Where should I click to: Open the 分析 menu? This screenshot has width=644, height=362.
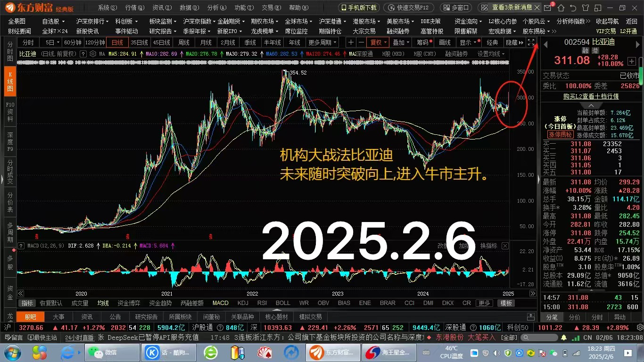[x=216, y=8]
